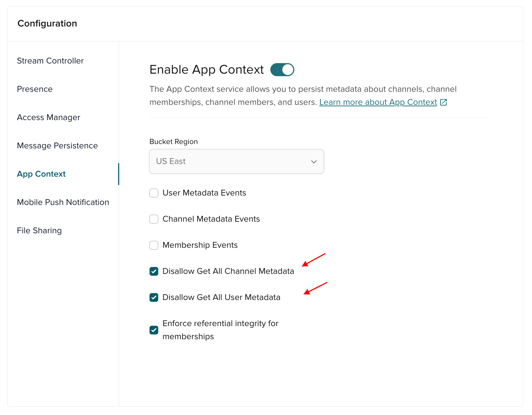
Task: Click the Configuration page heading
Action: click(47, 23)
